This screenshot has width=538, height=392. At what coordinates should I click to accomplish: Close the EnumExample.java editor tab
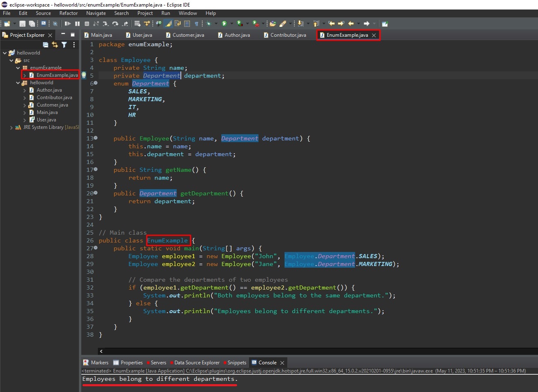pyautogui.click(x=374, y=36)
